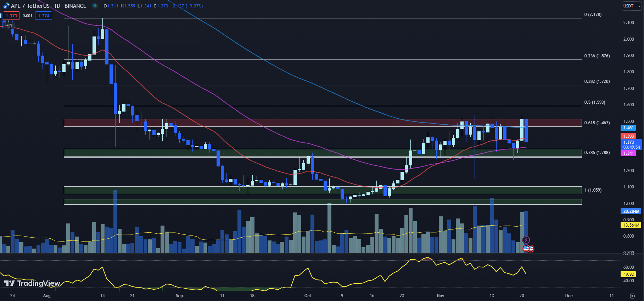Click the 20.284M volume value tag

click(x=631, y=211)
